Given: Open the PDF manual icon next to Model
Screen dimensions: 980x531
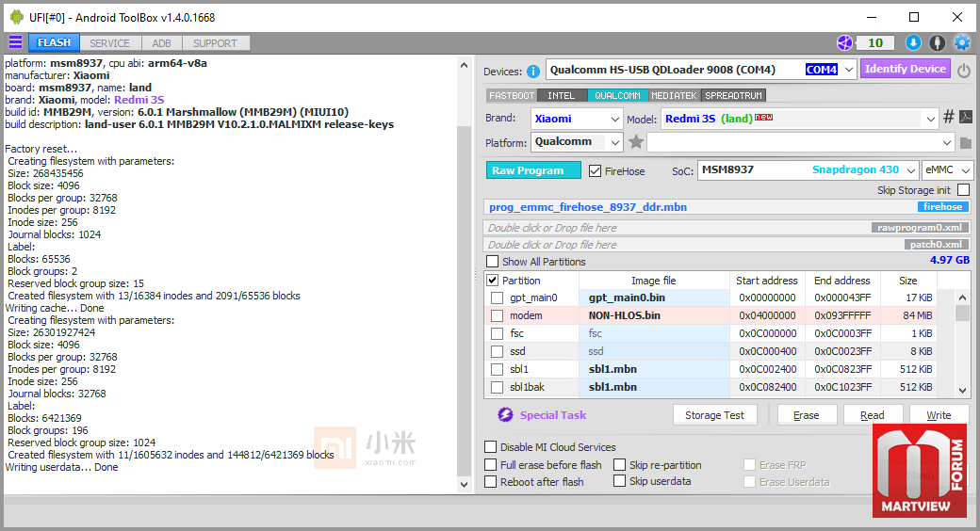Looking at the screenshot, I should [x=966, y=117].
